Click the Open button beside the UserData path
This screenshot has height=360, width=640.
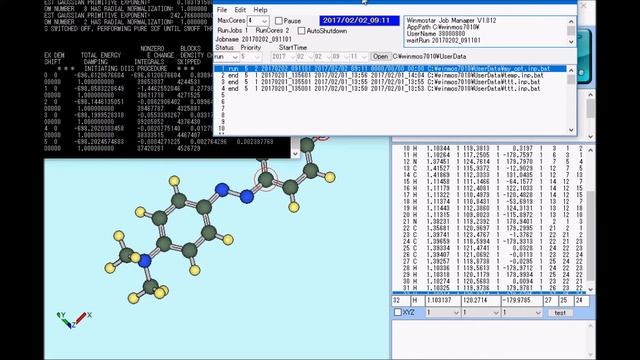pyautogui.click(x=380, y=57)
